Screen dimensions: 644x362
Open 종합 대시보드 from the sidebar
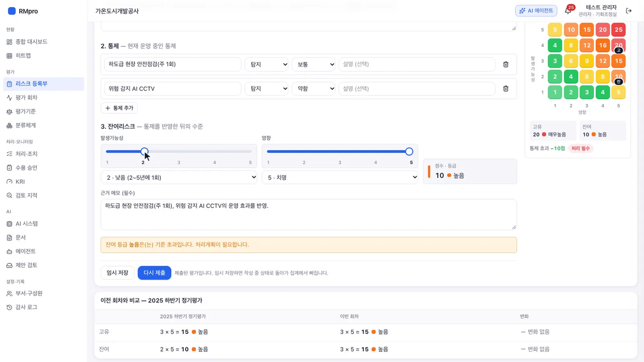tap(43, 42)
